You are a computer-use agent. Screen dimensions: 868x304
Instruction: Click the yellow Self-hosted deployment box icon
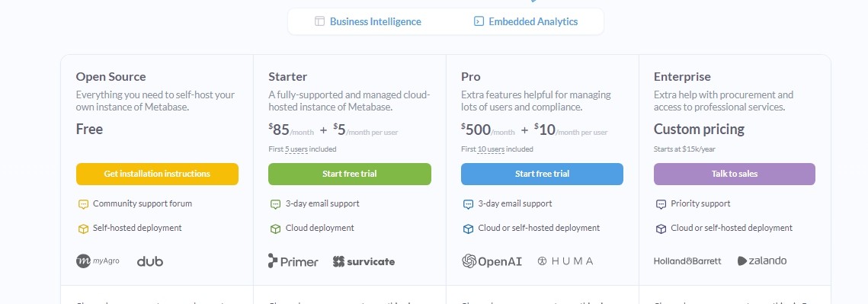point(83,229)
